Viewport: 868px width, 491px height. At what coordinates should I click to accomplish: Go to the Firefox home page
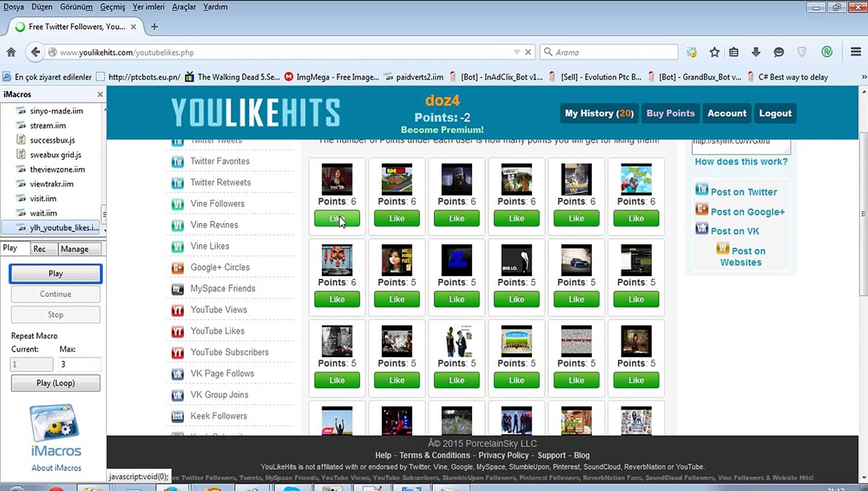click(11, 52)
